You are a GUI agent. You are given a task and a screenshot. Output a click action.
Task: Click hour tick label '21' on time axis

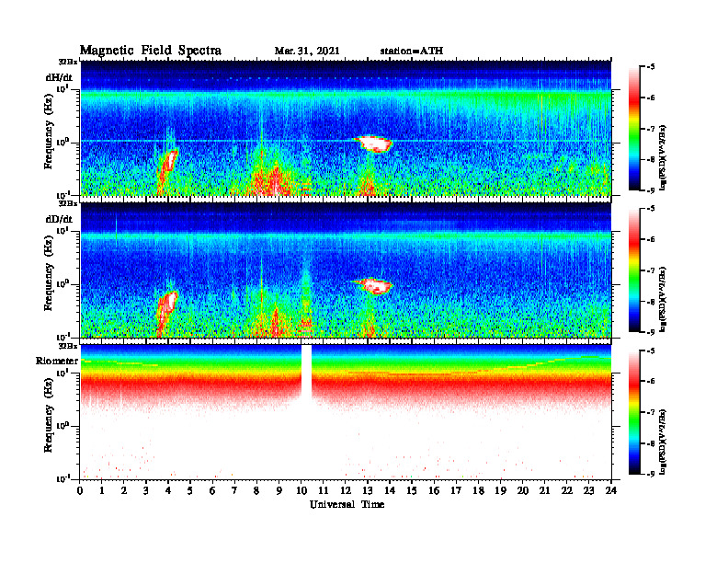(x=544, y=490)
